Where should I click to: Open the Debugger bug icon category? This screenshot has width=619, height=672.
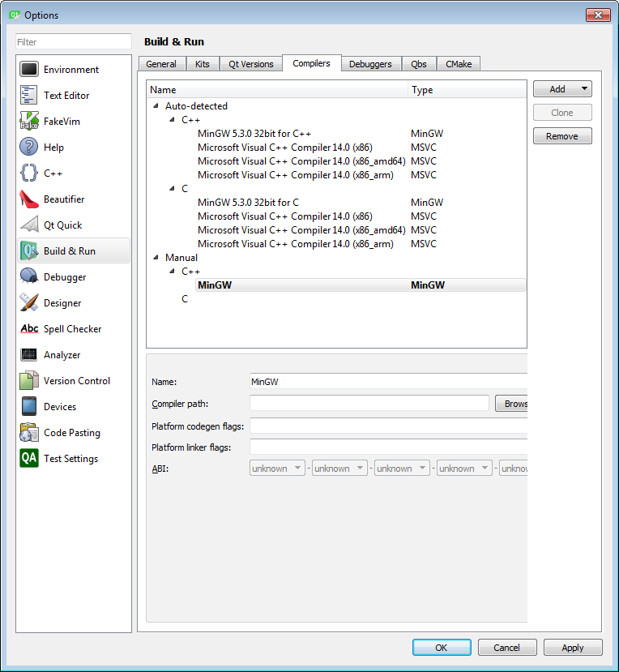pos(29,277)
